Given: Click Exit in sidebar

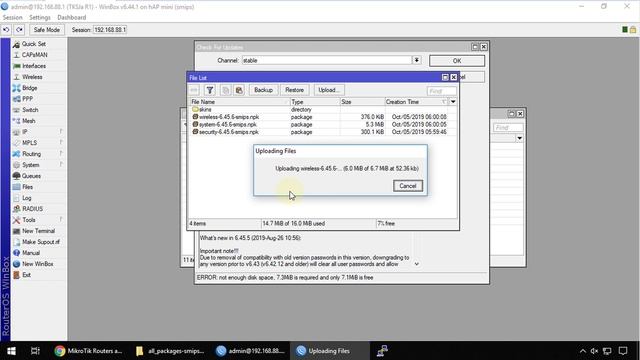Looking at the screenshot, I should point(26,275).
